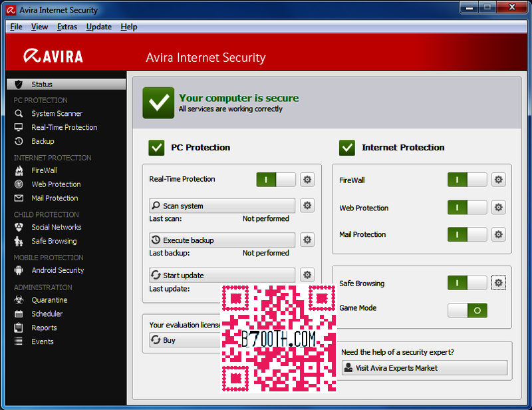Click the Quarantine biohazard icon
This screenshot has width=532, height=410.
click(x=19, y=300)
